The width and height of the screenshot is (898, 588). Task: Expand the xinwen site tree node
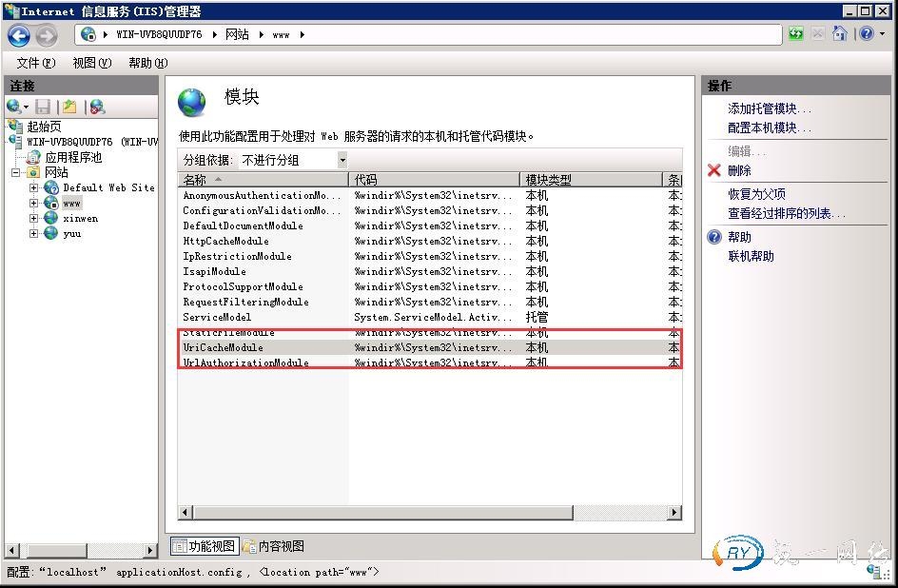tap(34, 219)
